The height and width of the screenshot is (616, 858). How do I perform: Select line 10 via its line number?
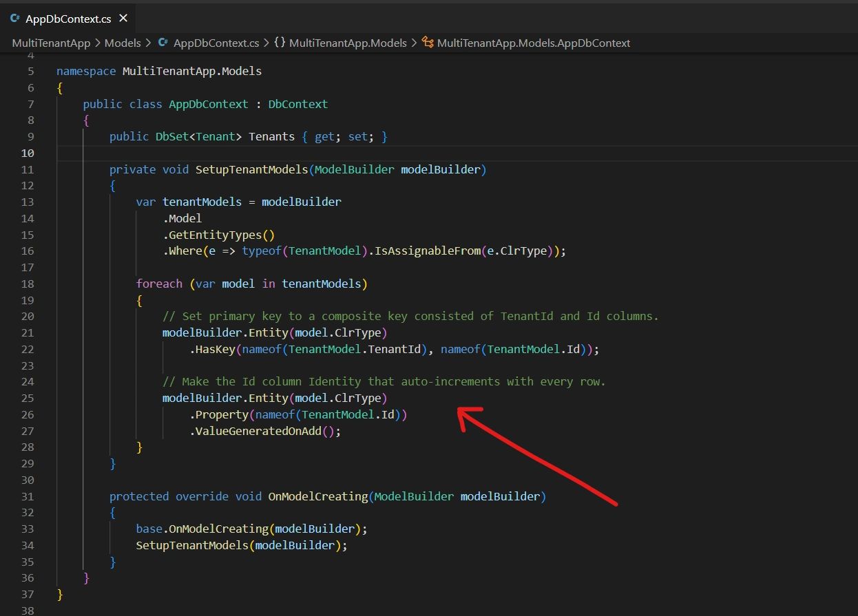click(x=28, y=153)
